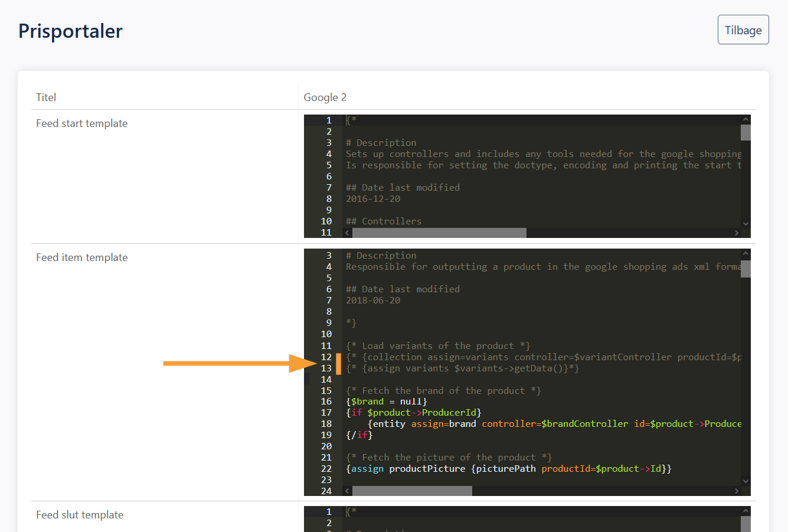Click up arrow in Feed slut editor scrollbar

[746, 511]
